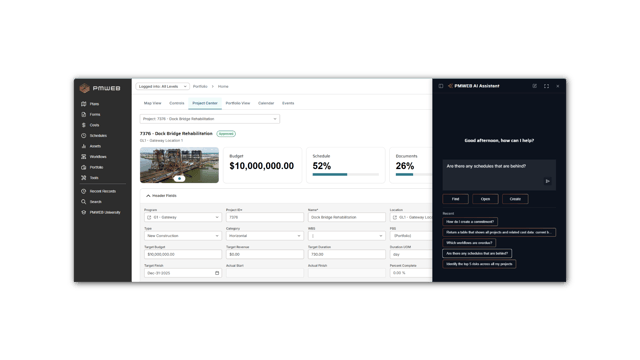Click the Actual Start field
640x360 pixels.
pyautogui.click(x=264, y=273)
